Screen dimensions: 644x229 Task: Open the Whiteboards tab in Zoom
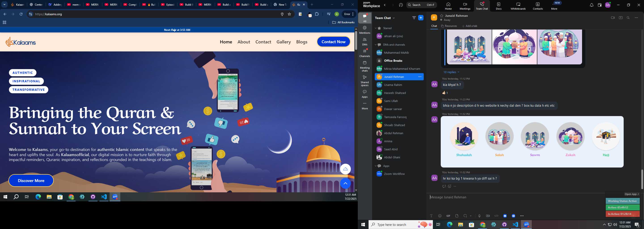(x=518, y=6)
